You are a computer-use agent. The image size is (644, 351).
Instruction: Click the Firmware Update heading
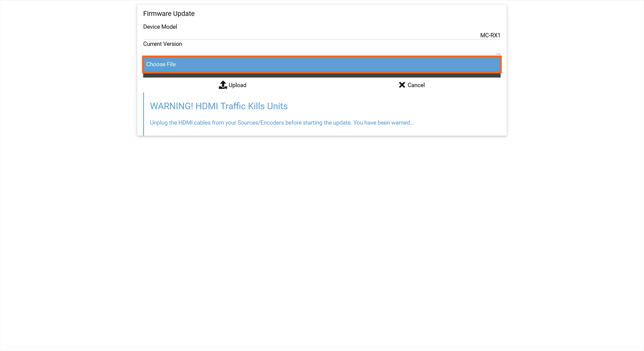point(169,14)
